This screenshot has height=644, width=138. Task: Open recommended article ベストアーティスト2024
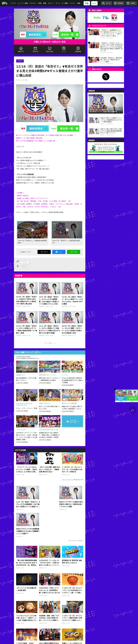[x=27, y=464]
